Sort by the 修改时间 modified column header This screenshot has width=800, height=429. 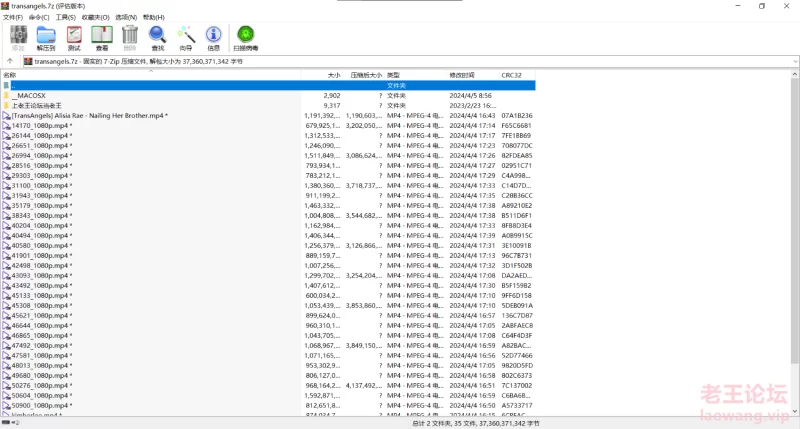tap(472, 75)
